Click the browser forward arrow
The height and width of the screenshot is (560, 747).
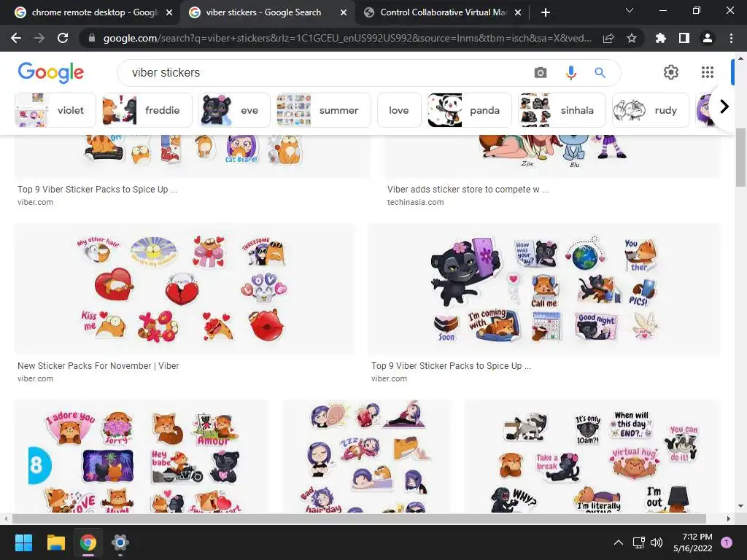pos(39,38)
